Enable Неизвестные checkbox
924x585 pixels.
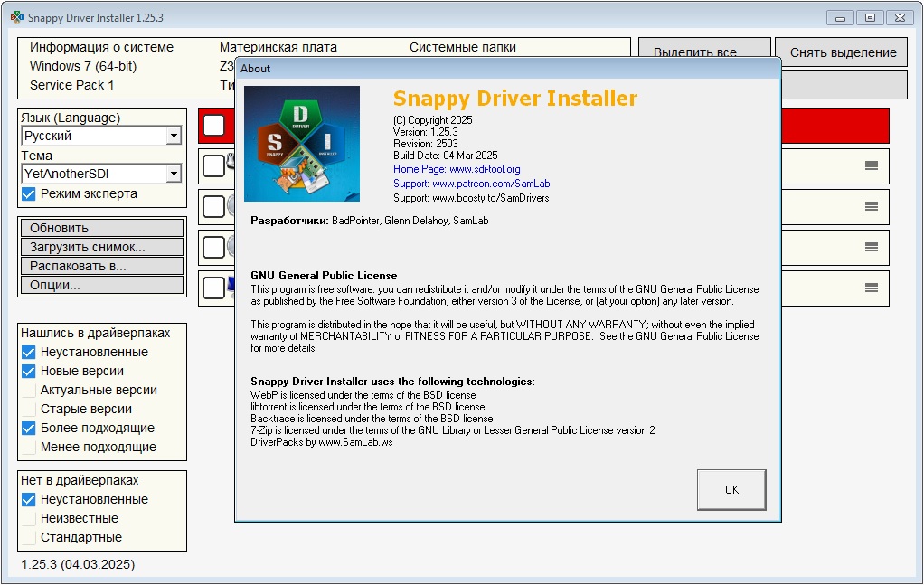[x=28, y=518]
